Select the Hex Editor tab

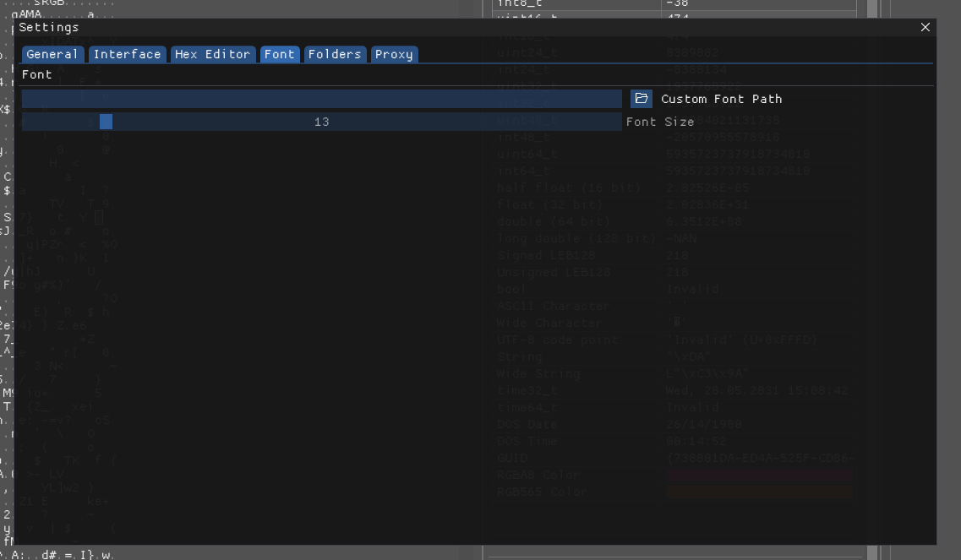tap(213, 55)
